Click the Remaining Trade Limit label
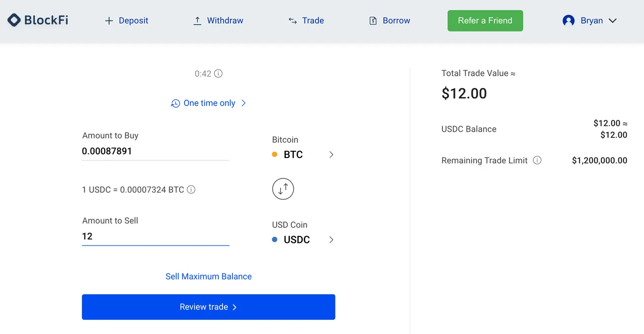 [485, 160]
